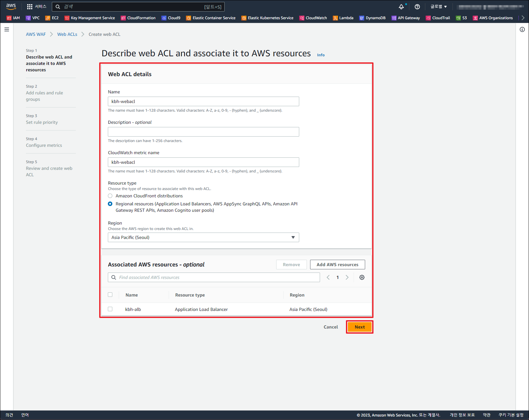
Task: Select Regional resources radio option
Action: coord(110,204)
